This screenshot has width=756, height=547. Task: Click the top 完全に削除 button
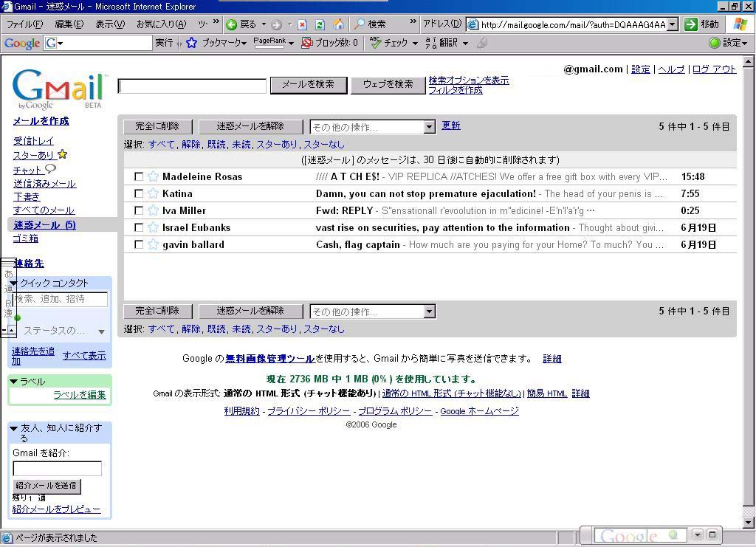click(x=158, y=126)
